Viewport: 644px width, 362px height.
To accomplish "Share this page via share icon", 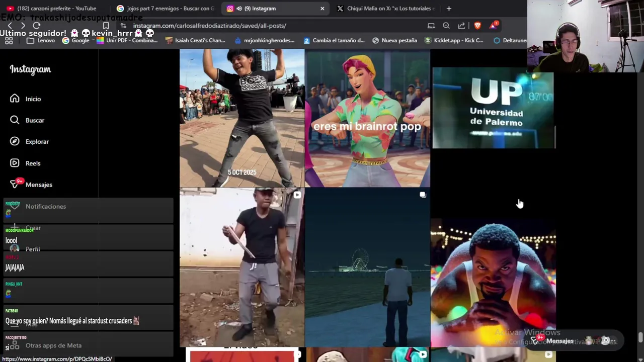I will pos(461,26).
